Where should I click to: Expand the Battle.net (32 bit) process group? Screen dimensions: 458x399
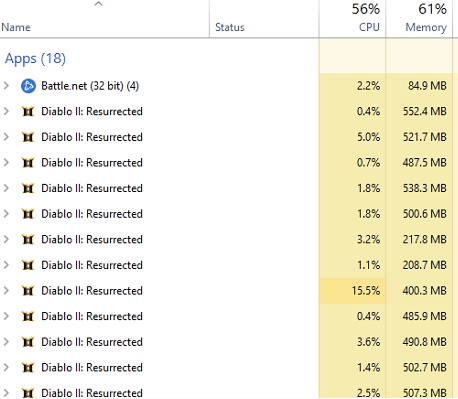point(6,86)
